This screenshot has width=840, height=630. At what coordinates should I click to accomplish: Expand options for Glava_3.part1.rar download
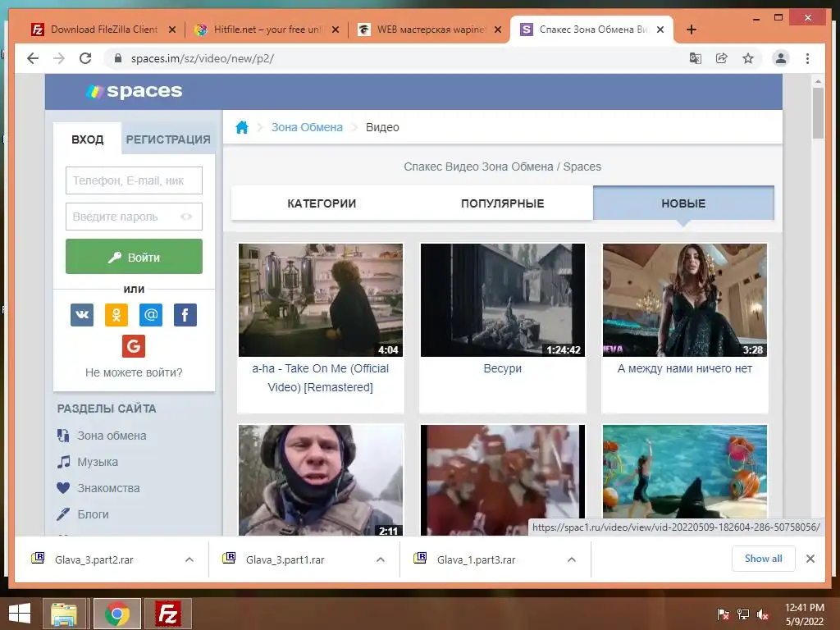point(381,559)
